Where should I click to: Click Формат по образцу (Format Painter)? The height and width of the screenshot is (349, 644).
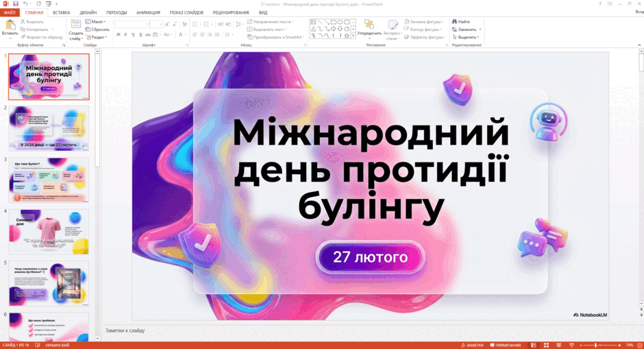coord(42,37)
